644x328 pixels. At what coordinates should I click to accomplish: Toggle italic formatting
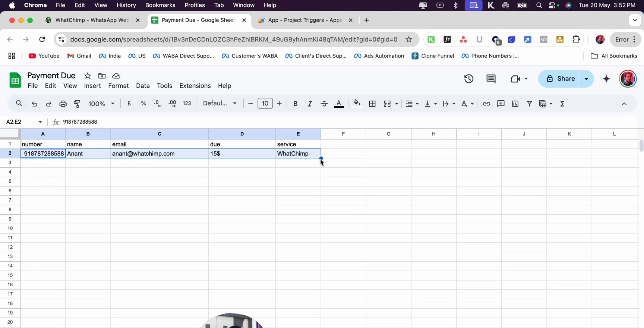click(310, 104)
